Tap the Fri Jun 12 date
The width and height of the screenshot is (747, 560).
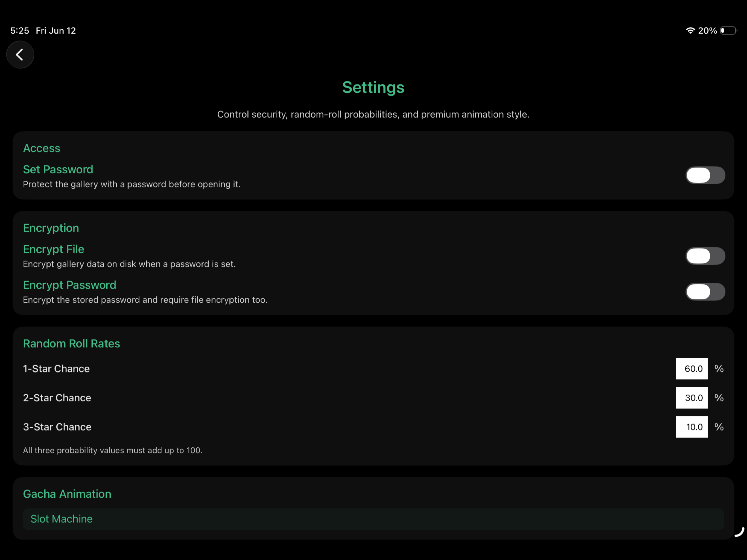pos(56,31)
